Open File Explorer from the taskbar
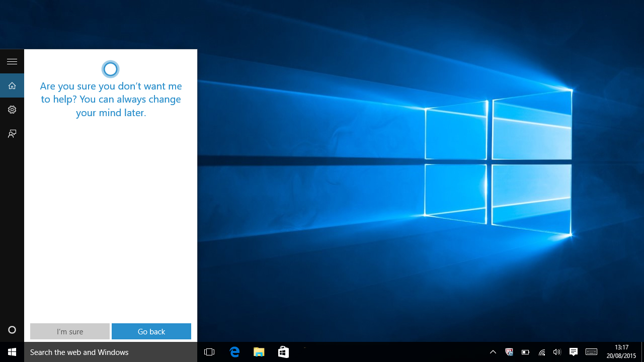The image size is (644, 362). coord(259,352)
